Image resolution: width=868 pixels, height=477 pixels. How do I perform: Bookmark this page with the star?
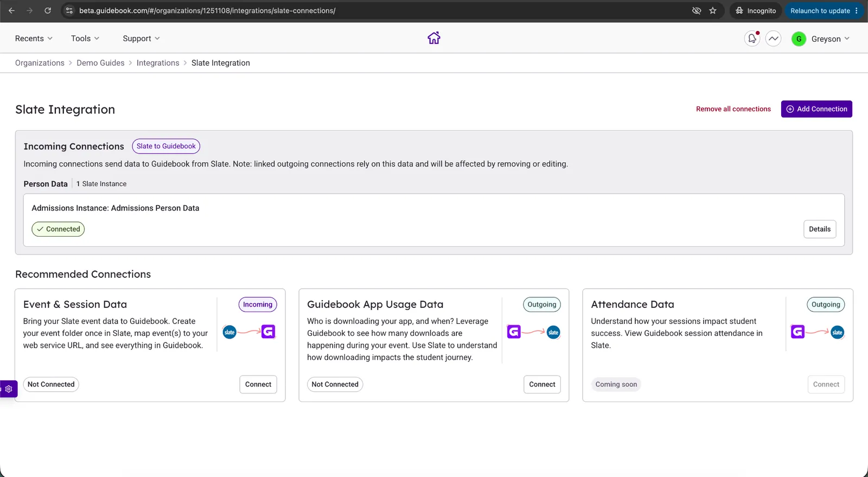click(713, 10)
